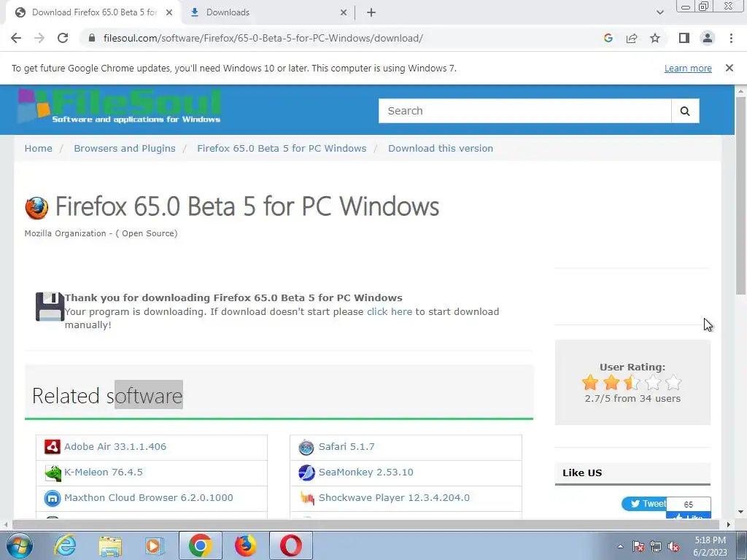Rate with the first star

tap(589, 382)
